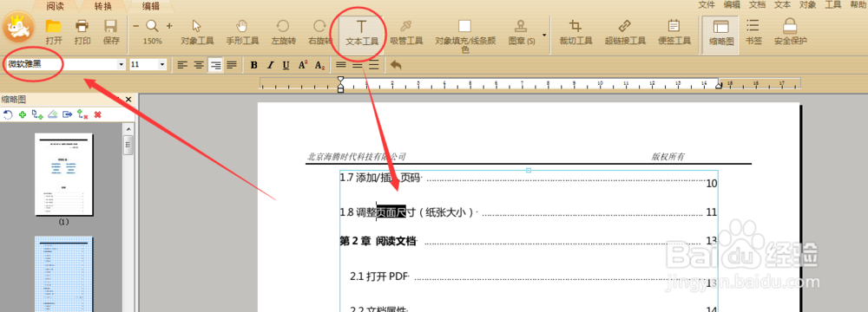
Task: Click the extract page export icon
Action: [x=68, y=114]
